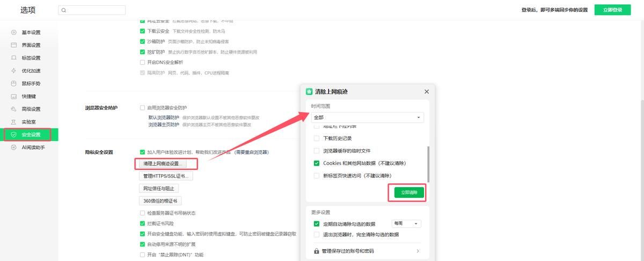Screen dimensions: 644x261
Task: Uncheck Cookies 和其他网站数据 checkbox
Action: [x=317, y=163]
